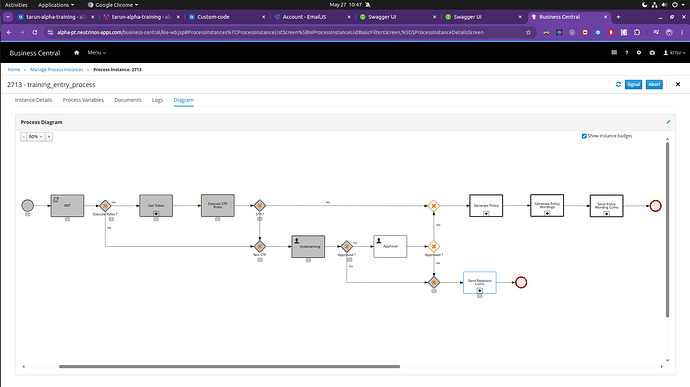Image resolution: width=690 pixels, height=387 pixels.
Task: Select the end event after Send Rejection
Action: [521, 282]
